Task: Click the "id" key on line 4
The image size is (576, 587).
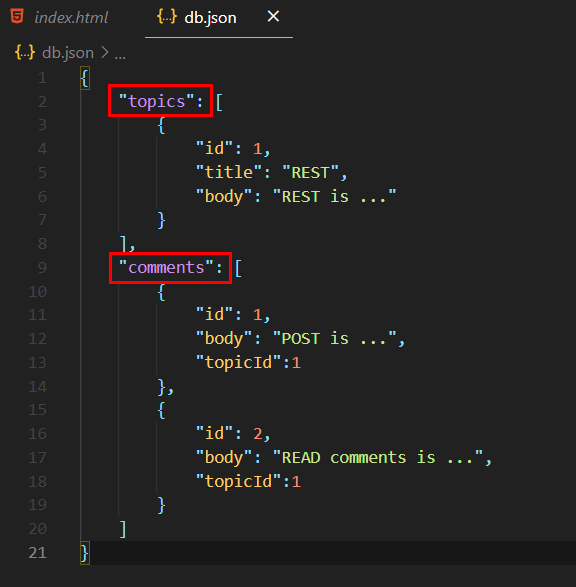Action: pos(214,148)
